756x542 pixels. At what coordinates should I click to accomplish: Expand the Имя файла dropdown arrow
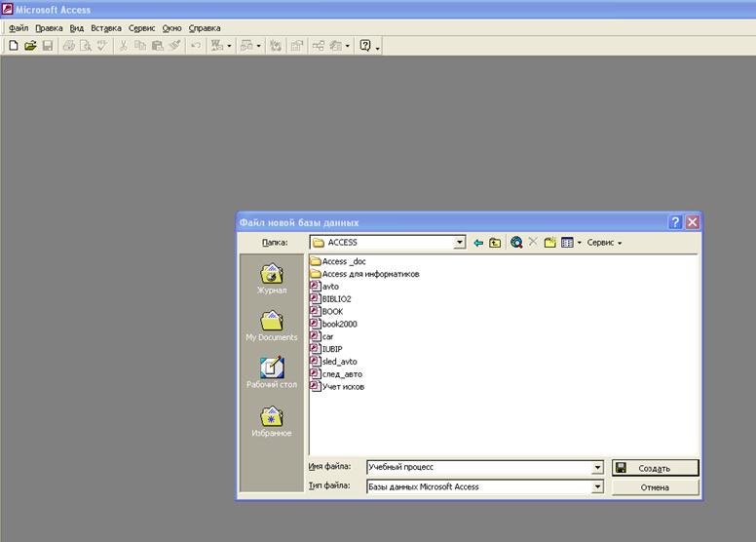click(x=597, y=467)
